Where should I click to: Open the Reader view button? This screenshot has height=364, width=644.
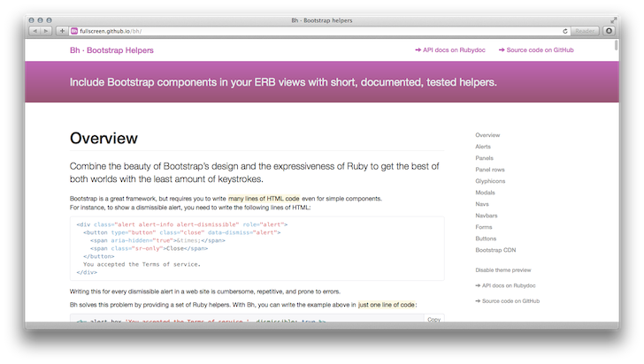pyautogui.click(x=585, y=31)
